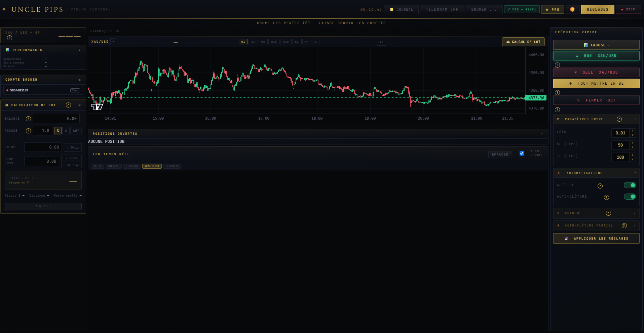The image size is (644, 333).
Task: Filter log by Erreur
Action: coord(132,166)
